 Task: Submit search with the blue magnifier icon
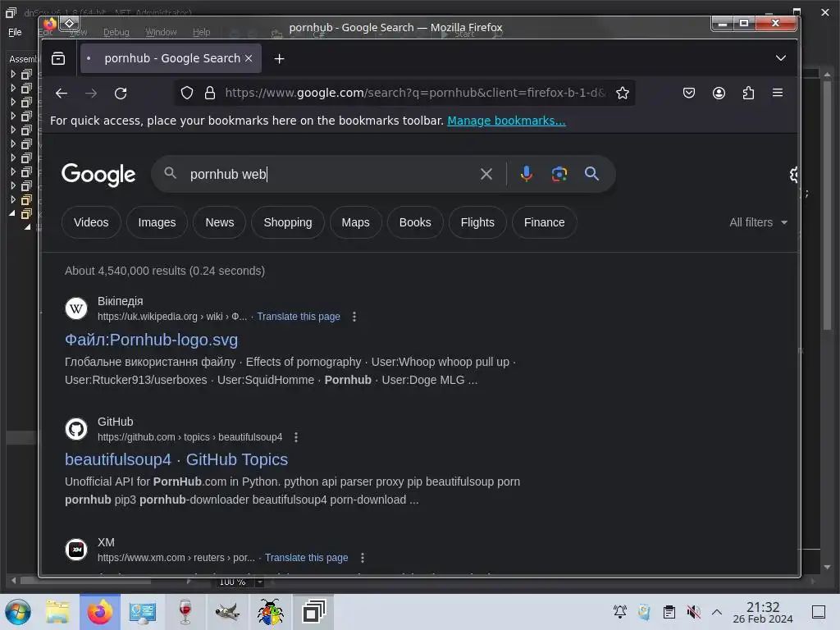592,174
